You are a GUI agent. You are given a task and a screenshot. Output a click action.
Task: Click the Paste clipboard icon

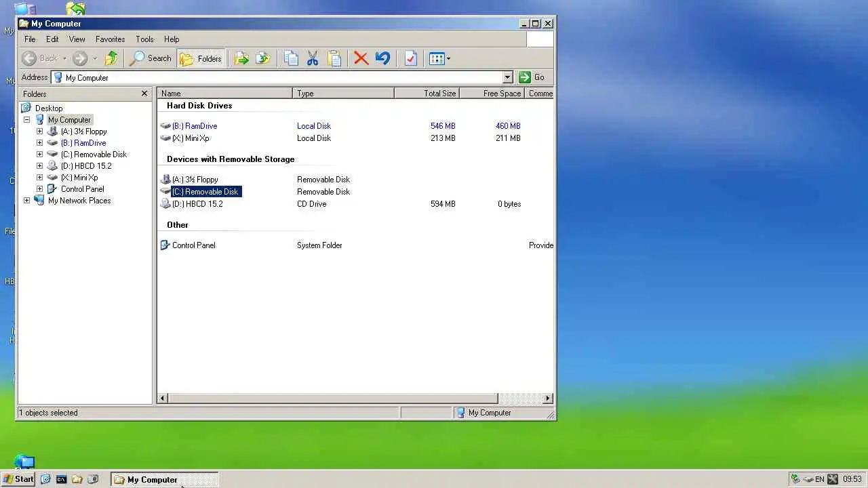click(334, 58)
